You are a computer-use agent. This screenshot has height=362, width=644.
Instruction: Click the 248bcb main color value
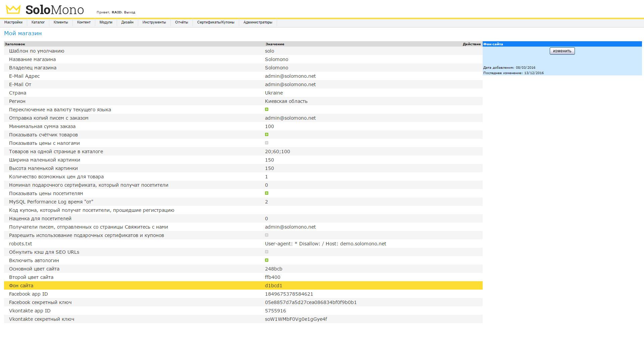[273, 269]
